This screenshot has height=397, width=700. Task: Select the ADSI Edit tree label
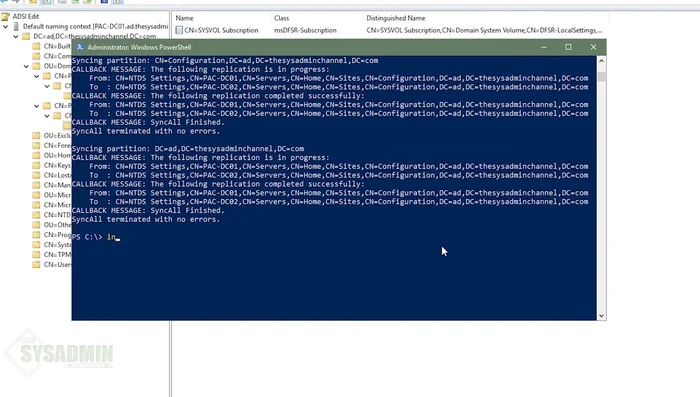(x=26, y=17)
